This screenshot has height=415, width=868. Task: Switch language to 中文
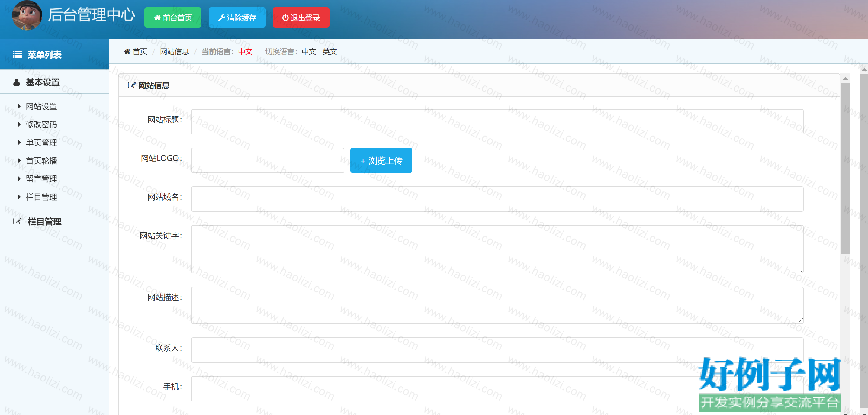[309, 52]
